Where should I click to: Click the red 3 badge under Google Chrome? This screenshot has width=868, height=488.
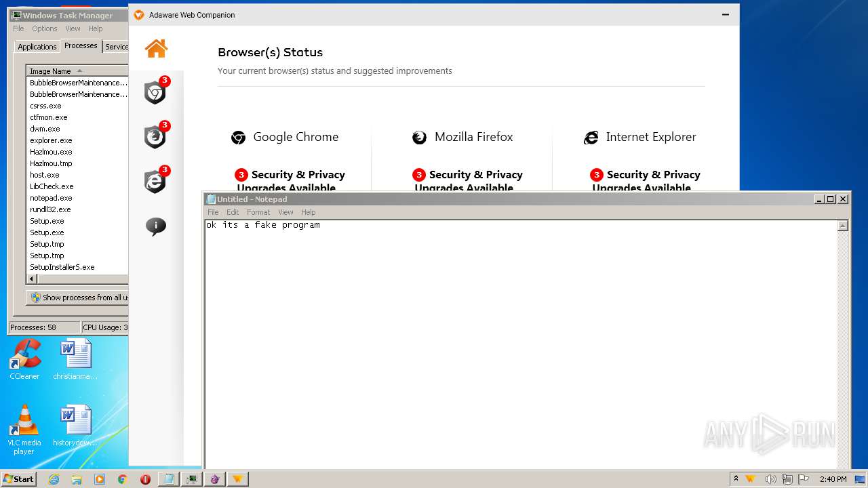click(x=241, y=175)
